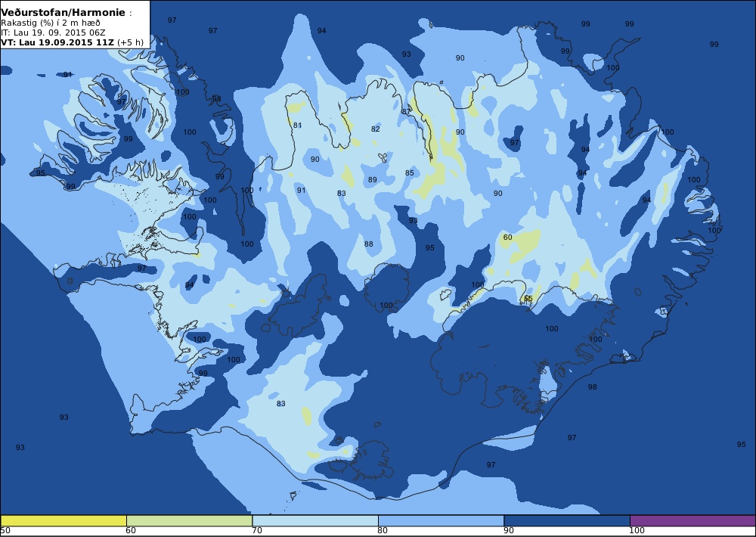Click the 'IT: Lau 19. 09. 2015 06Z' line

53,33
